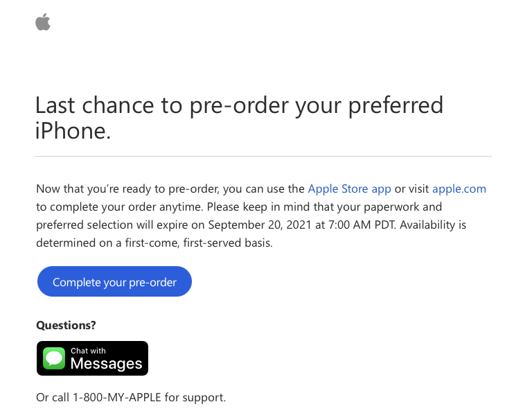Click the Complete your pre-order button

click(114, 281)
